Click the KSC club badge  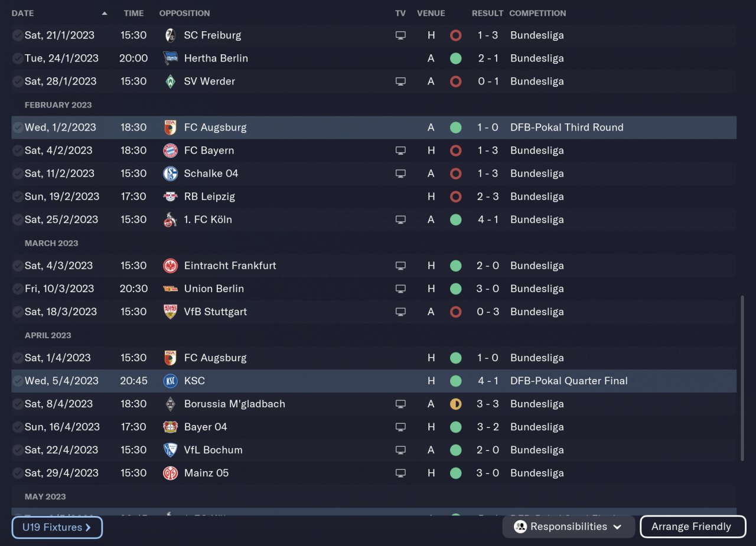170,381
